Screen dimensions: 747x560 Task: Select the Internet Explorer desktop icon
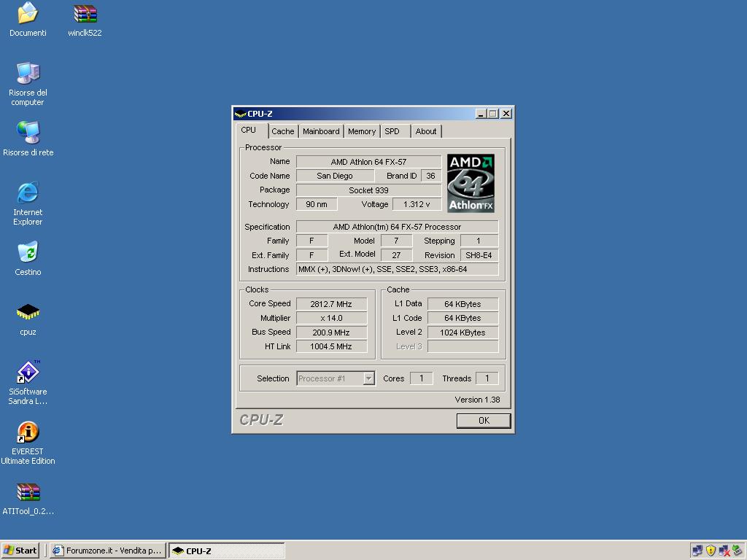(x=28, y=192)
